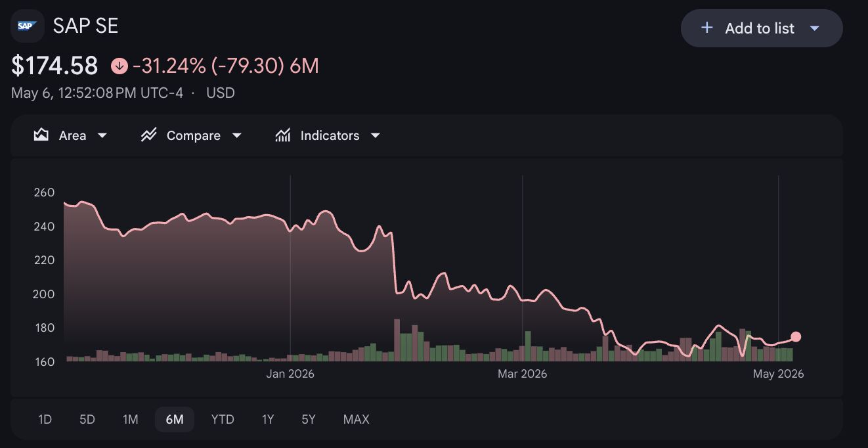This screenshot has width=868, height=448.
Task: Expand the Area chart type dropdown arrow
Action: 102,135
